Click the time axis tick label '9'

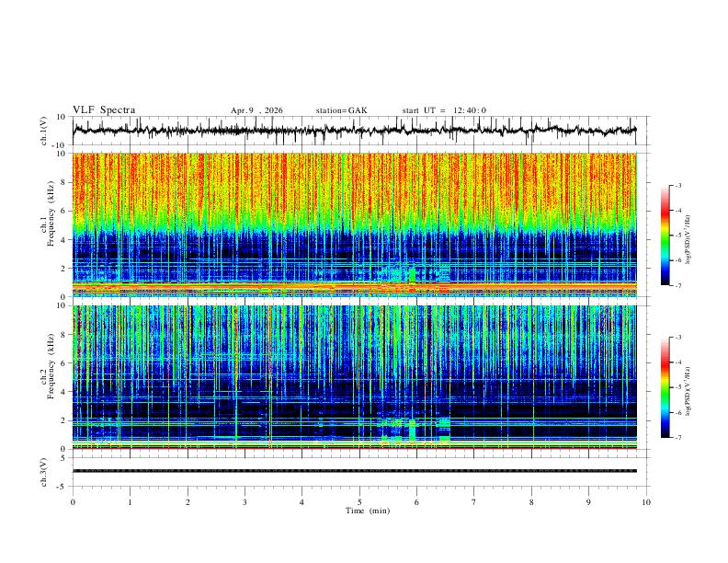[588, 502]
